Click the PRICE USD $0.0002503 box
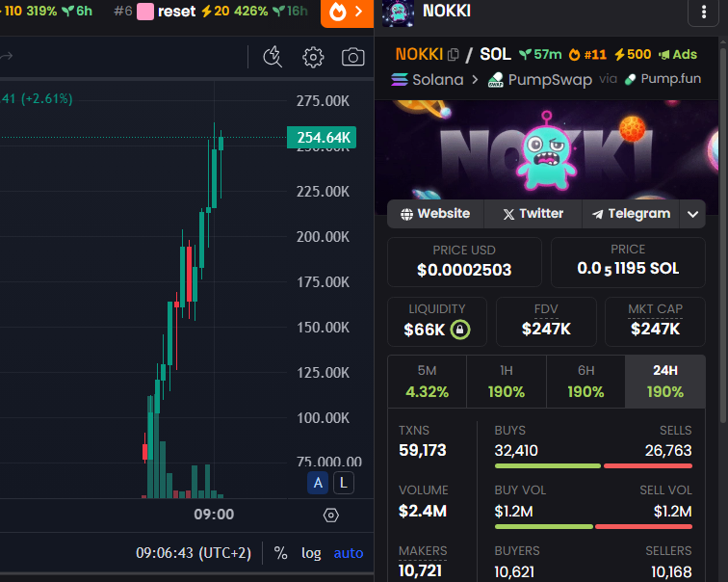 pyautogui.click(x=464, y=262)
